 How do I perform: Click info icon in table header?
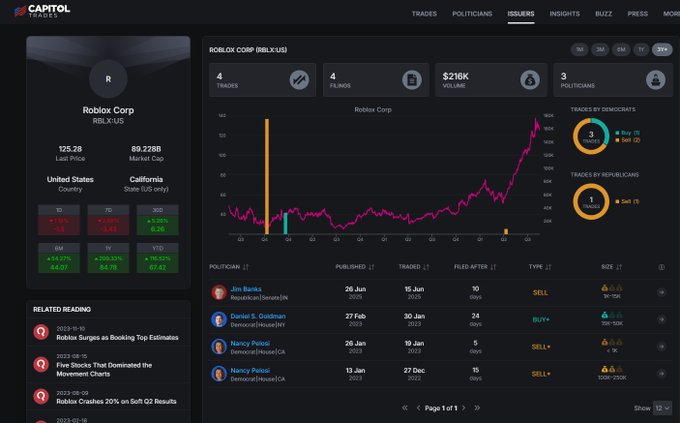661,267
